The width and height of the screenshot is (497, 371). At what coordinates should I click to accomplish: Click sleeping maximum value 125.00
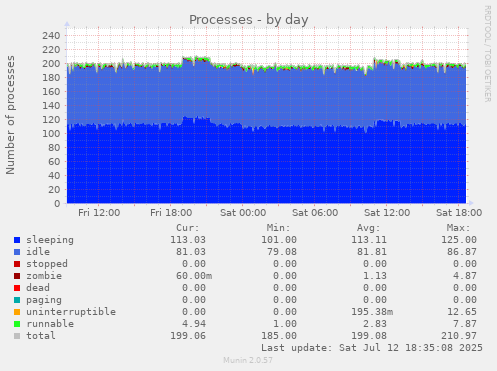click(x=459, y=240)
